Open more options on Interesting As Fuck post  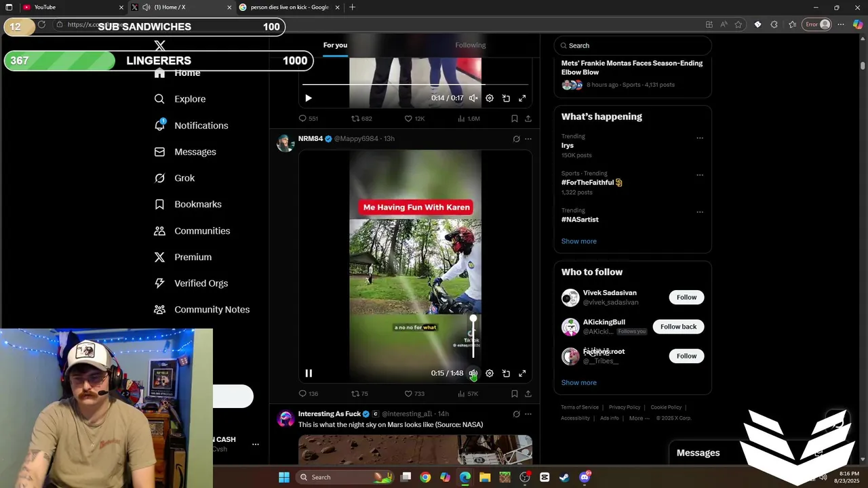pyautogui.click(x=528, y=414)
